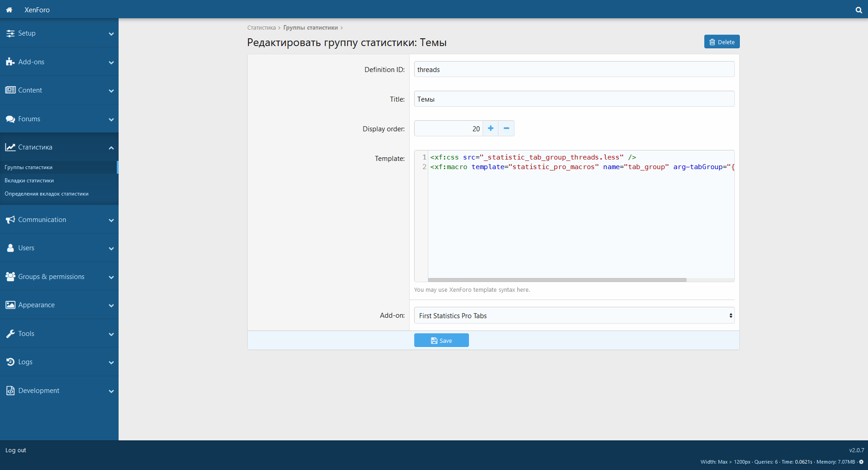The height and width of the screenshot is (470, 868).
Task: Expand the Appearance section chevron
Action: [111, 305]
